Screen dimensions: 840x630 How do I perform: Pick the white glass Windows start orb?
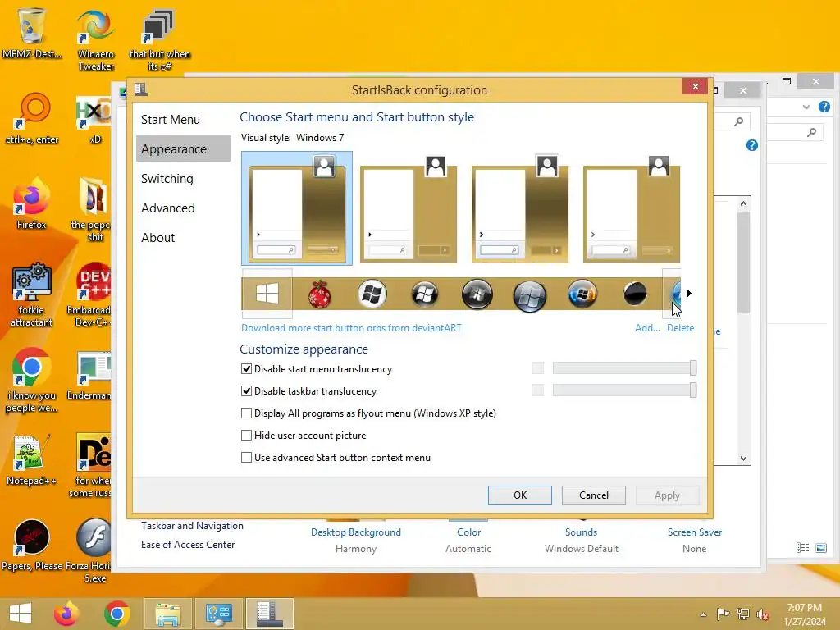pos(372,294)
